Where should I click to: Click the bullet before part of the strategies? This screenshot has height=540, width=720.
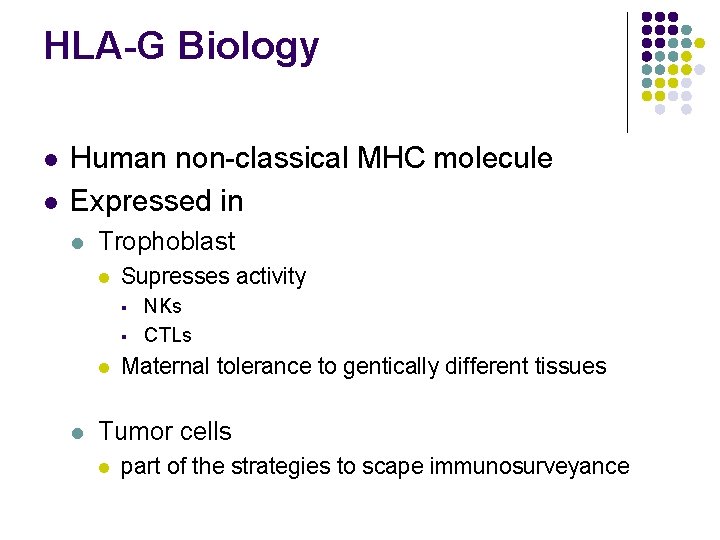pos(101,468)
